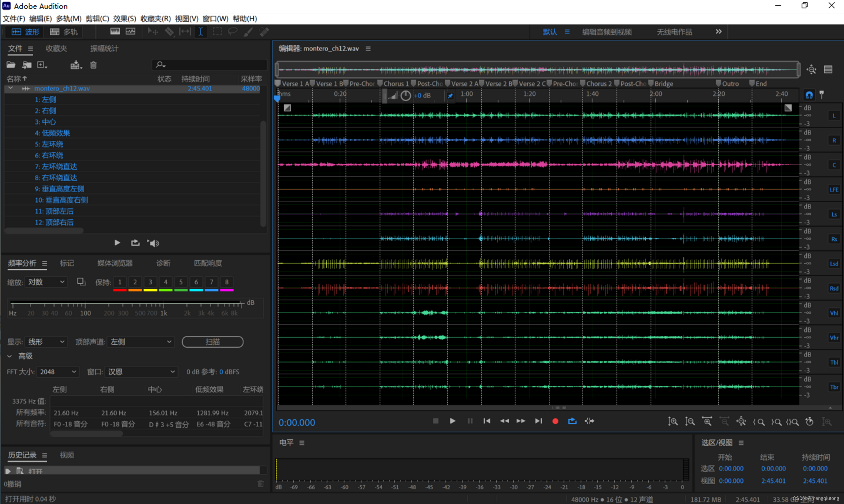Click the Open File folder icon
This screenshot has height=504, width=844.
click(x=11, y=65)
